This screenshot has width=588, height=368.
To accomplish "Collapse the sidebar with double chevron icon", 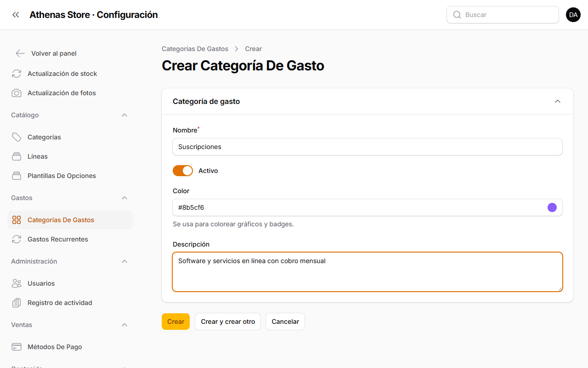I will 16,15.
